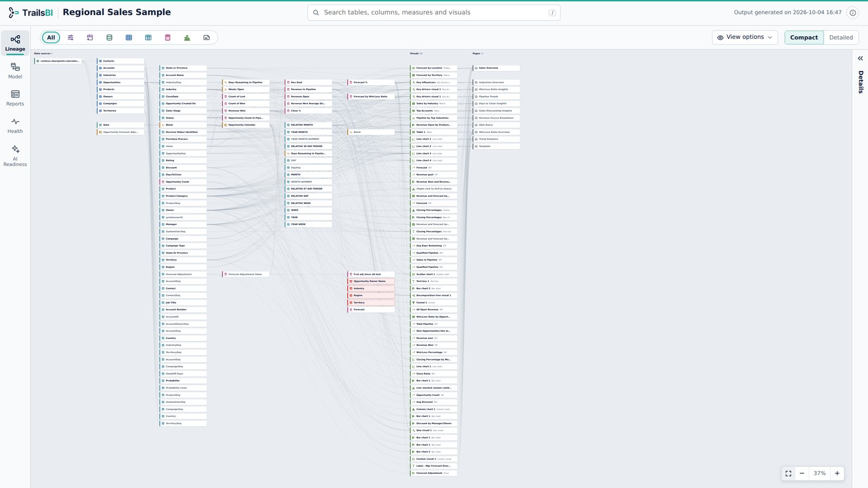Expand the Details side panel
This screenshot has width=868, height=488.
coord(860,58)
